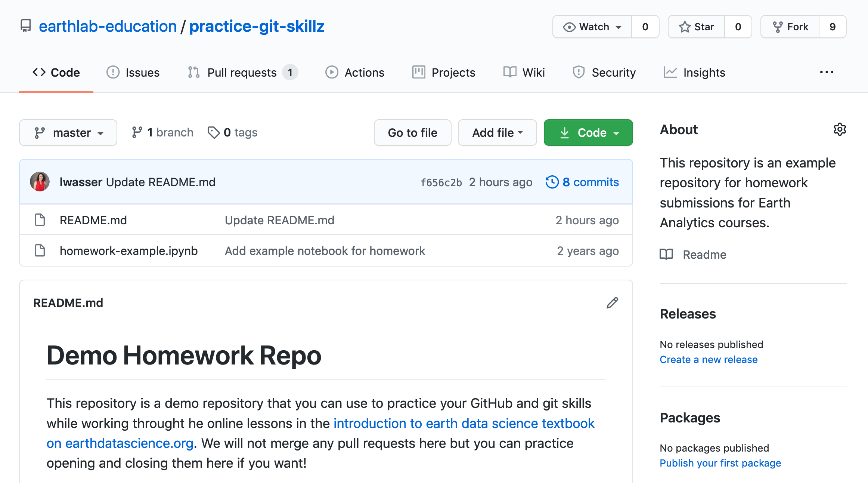The image size is (868, 483).
Task: Open the Projects tab
Action: 444,73
